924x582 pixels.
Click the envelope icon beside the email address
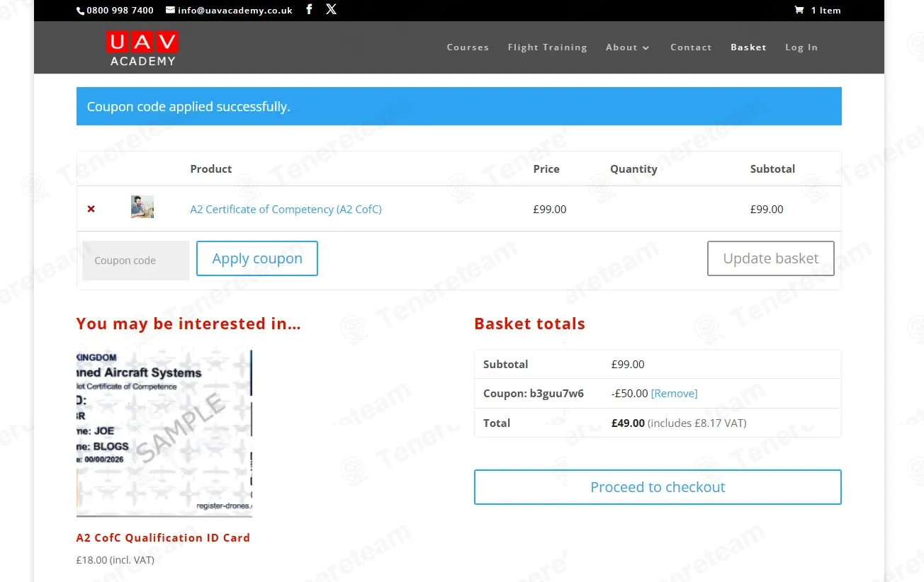pyautogui.click(x=170, y=11)
